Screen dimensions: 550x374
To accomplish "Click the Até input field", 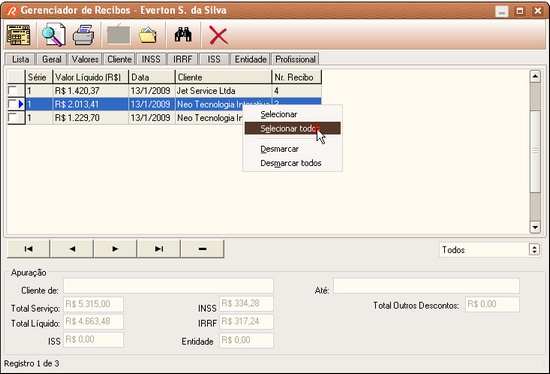I will pyautogui.click(x=426, y=286).
